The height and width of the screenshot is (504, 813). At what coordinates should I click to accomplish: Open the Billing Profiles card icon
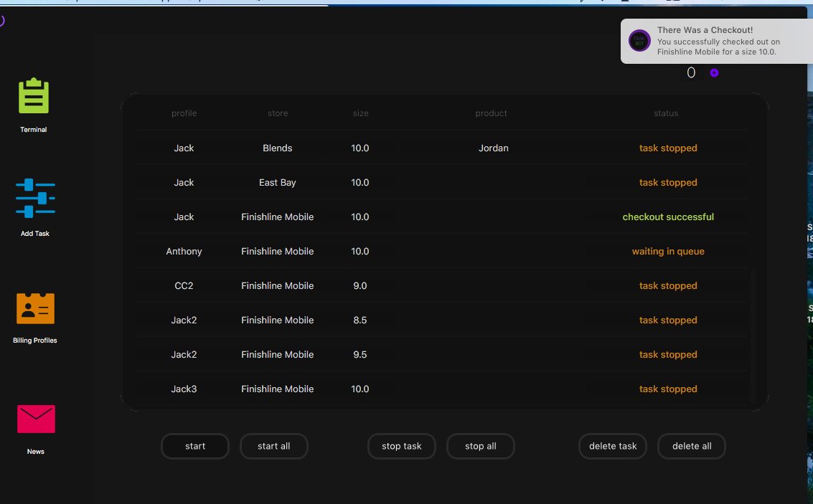pyautogui.click(x=35, y=308)
